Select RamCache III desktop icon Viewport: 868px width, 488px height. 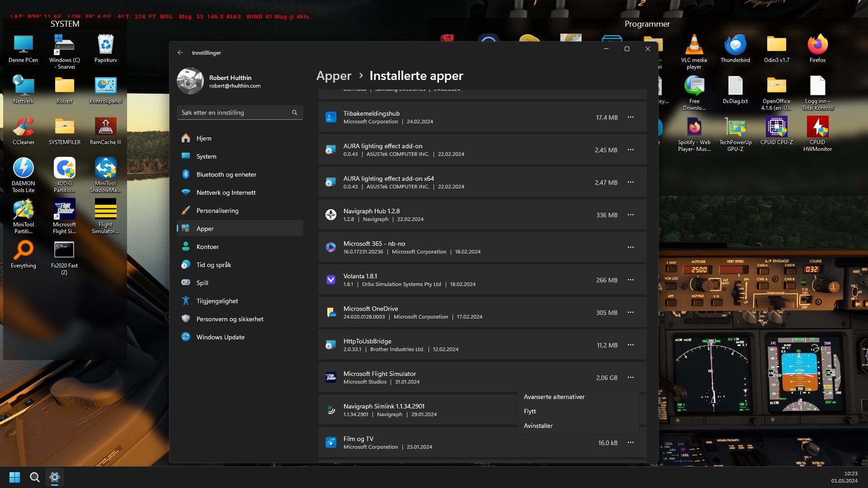106,131
